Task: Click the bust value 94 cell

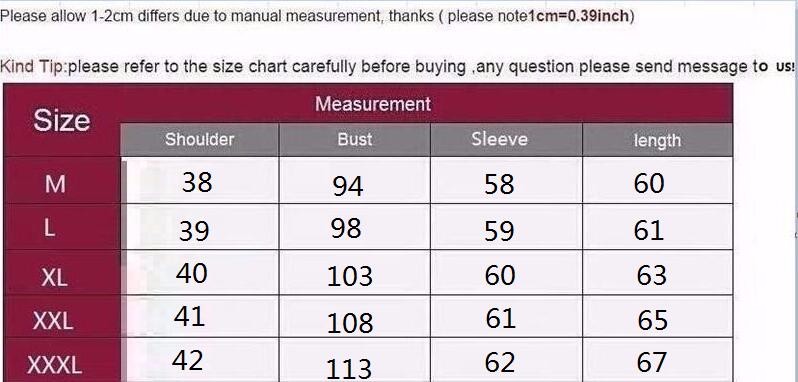Action: pos(355,181)
